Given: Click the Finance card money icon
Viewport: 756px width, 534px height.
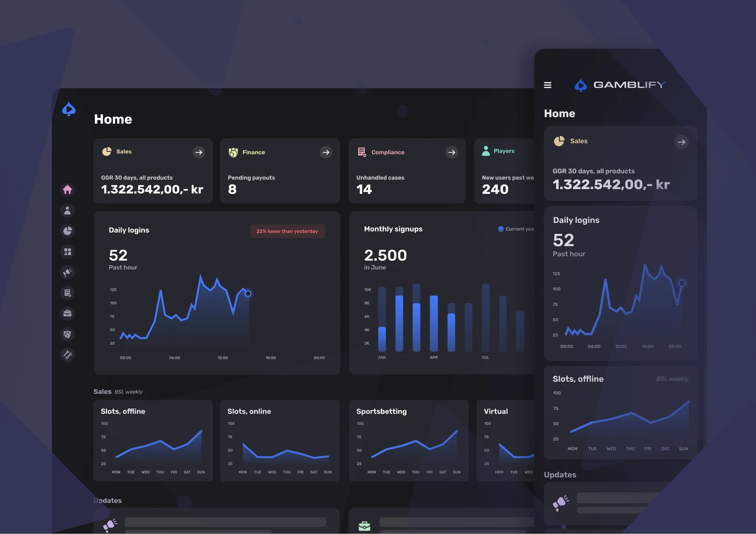Looking at the screenshot, I should [x=233, y=152].
